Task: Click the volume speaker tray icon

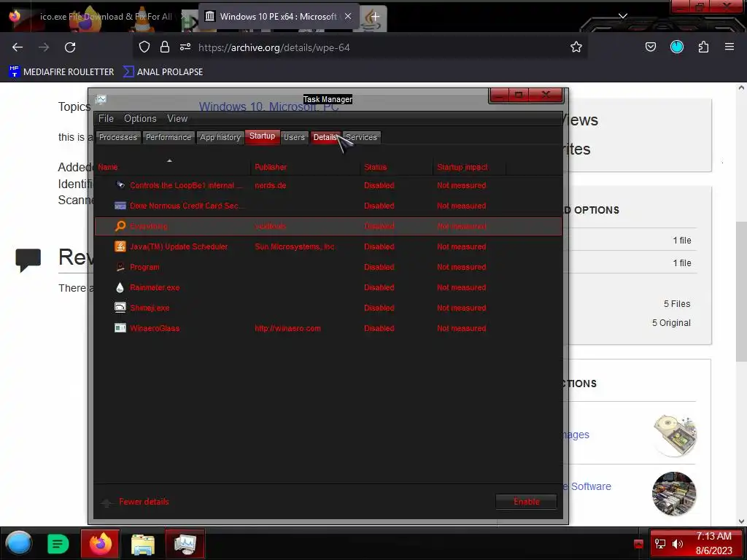Action: [x=678, y=544]
